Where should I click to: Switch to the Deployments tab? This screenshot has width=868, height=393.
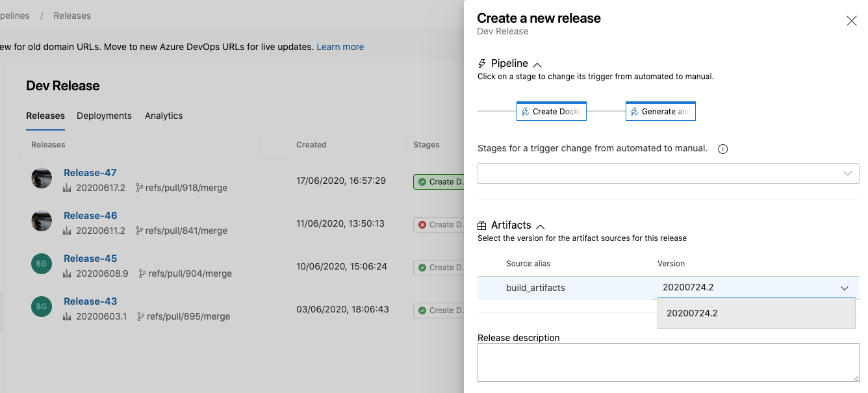pyautogui.click(x=104, y=116)
